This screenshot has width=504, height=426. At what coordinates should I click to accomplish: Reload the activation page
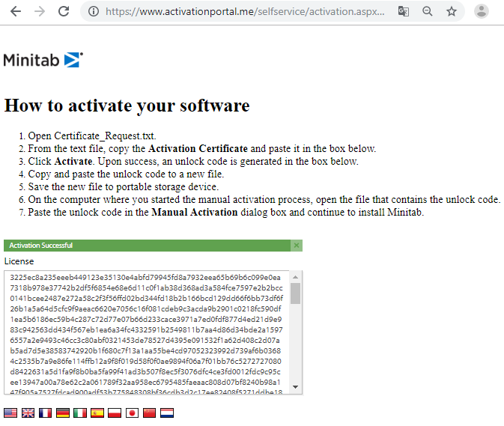(x=64, y=11)
